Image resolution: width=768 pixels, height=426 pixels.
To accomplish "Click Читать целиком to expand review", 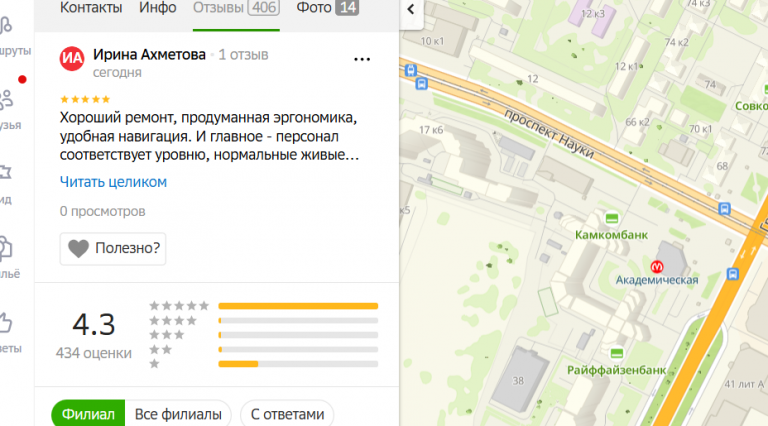I will pyautogui.click(x=113, y=182).
